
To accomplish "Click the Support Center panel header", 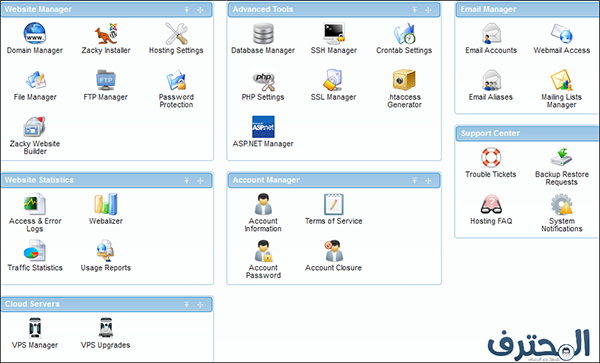I will [x=528, y=133].
